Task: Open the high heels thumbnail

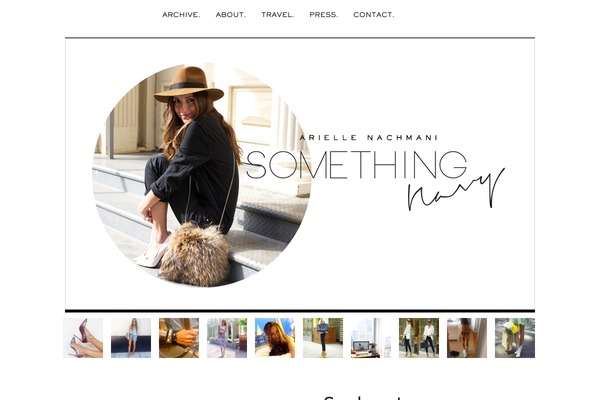Action: pos(83,338)
